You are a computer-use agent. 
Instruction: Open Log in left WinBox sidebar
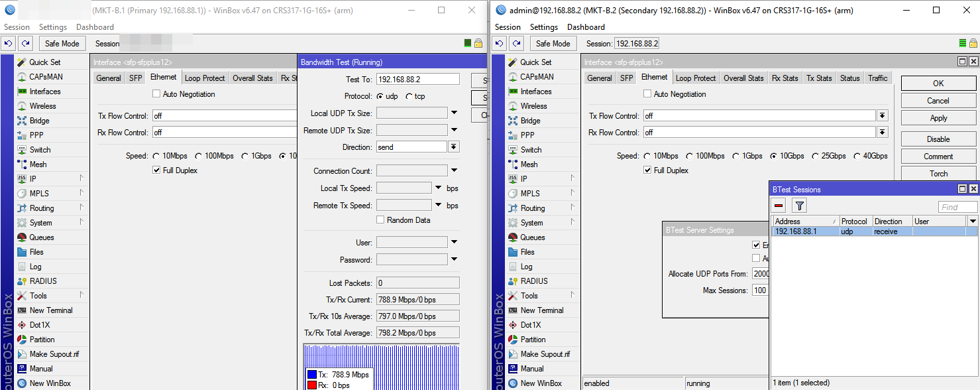(35, 267)
